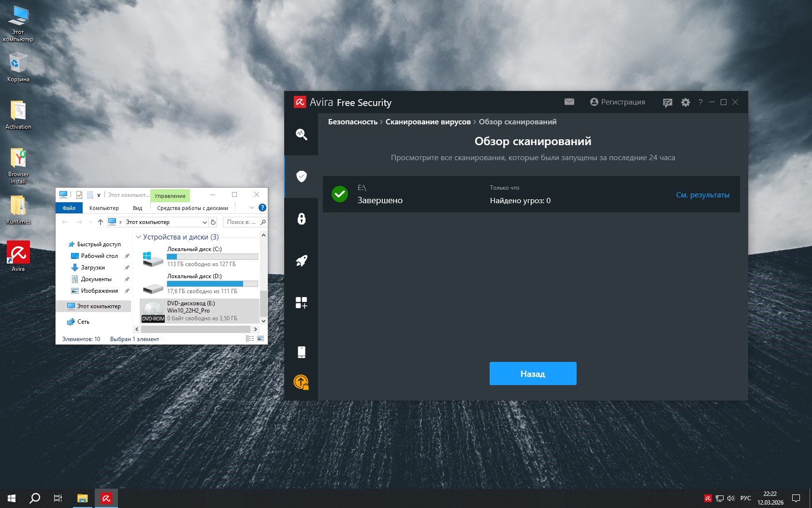
Task: Open Windows Start menu
Action: click(x=12, y=498)
